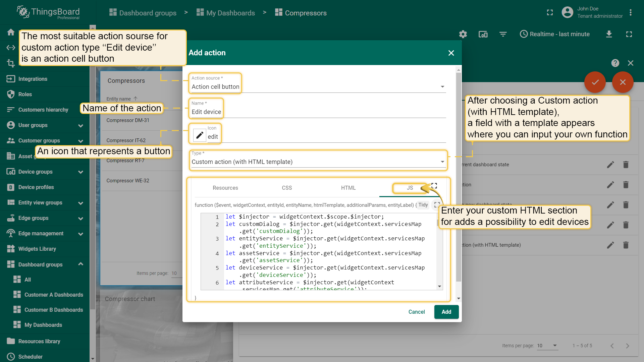644x362 pixels.
Task: Open All dashboards sidebar item
Action: [x=45, y=280]
